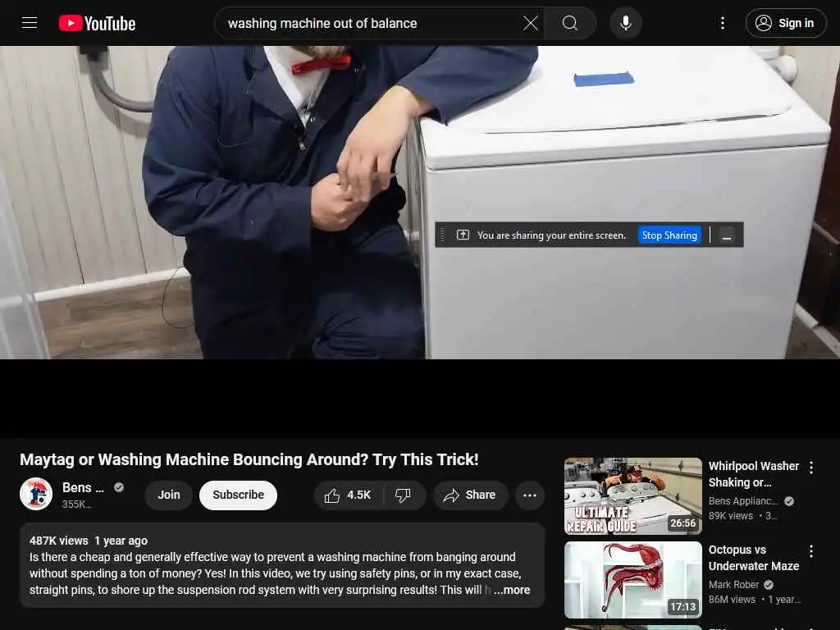This screenshot has width=840, height=630.
Task: Start voice search with microphone
Action: [625, 23]
